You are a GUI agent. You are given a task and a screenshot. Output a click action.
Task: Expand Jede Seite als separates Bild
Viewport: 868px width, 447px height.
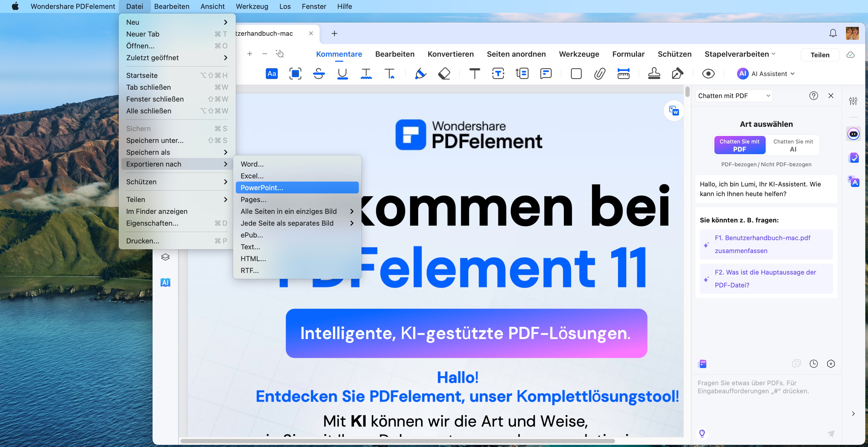tap(297, 223)
